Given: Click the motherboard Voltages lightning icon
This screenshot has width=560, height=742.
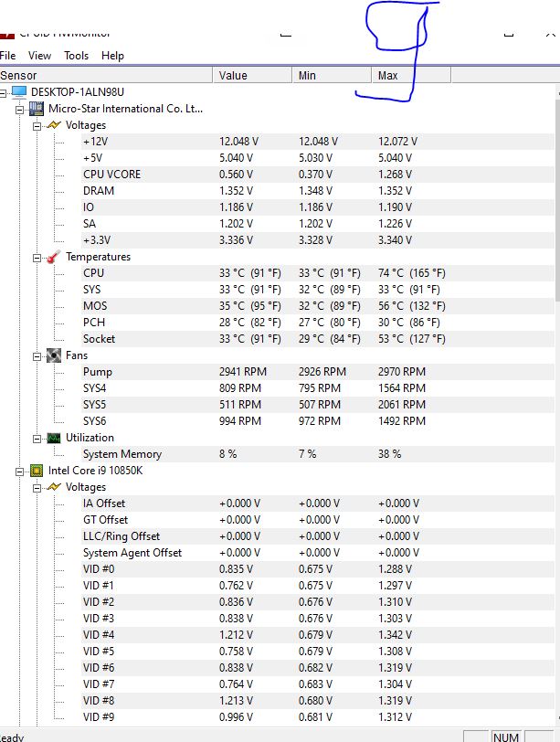Looking at the screenshot, I should tap(54, 125).
